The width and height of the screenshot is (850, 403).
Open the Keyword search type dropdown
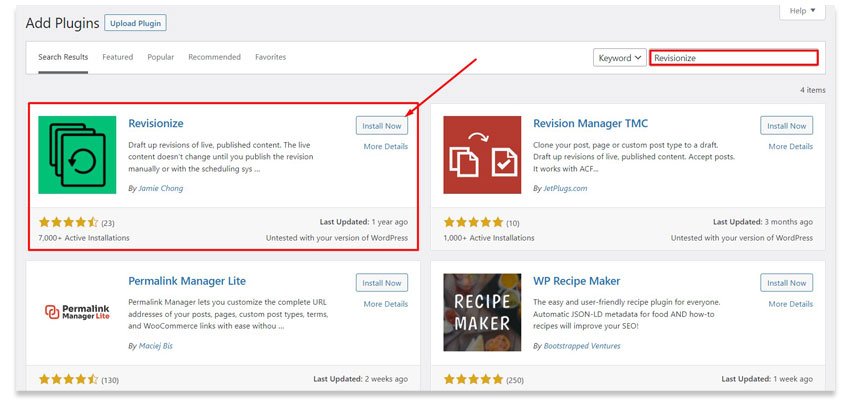point(620,57)
